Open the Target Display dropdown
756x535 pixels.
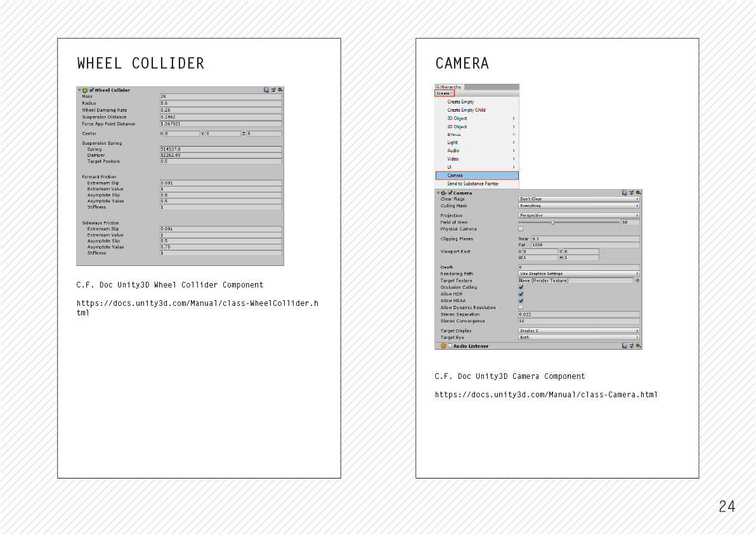pos(579,331)
